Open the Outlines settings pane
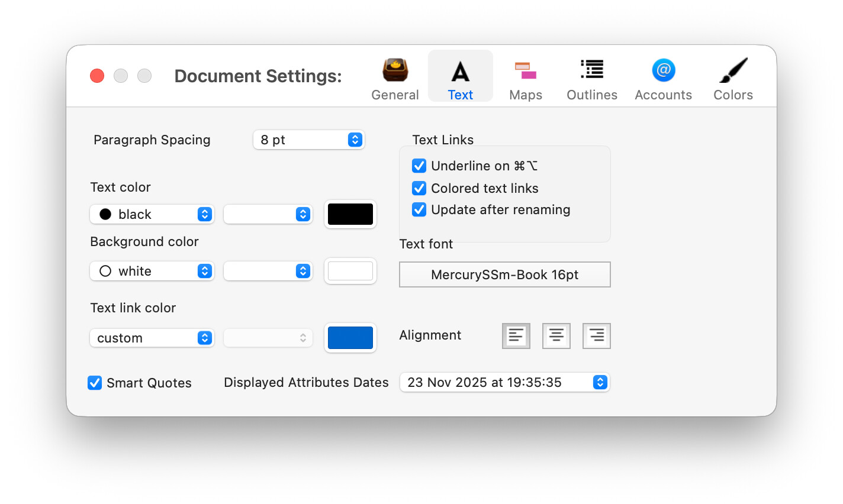The width and height of the screenshot is (843, 504). [x=591, y=78]
